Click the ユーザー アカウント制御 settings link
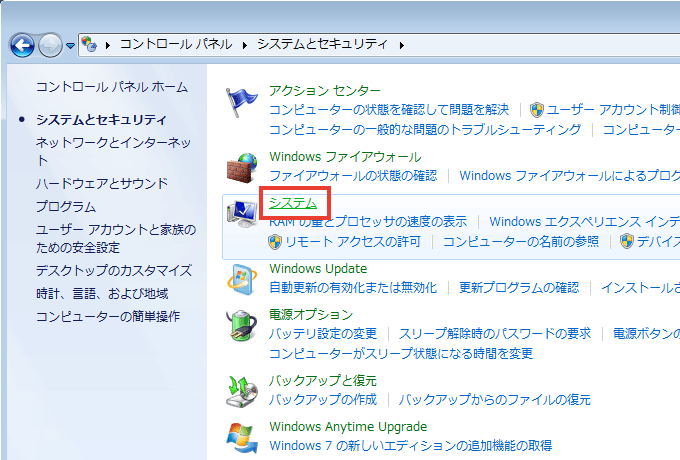 tap(613, 110)
